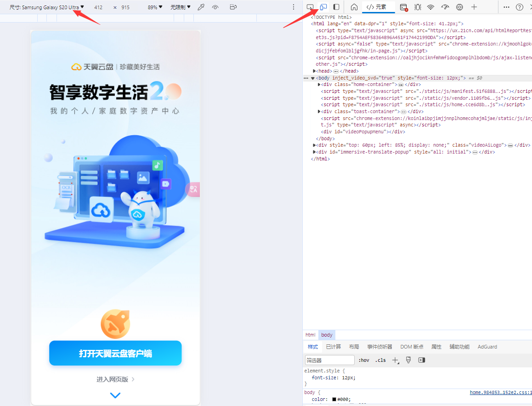Click the body breadcrumb
532x406 pixels.
pos(327,335)
